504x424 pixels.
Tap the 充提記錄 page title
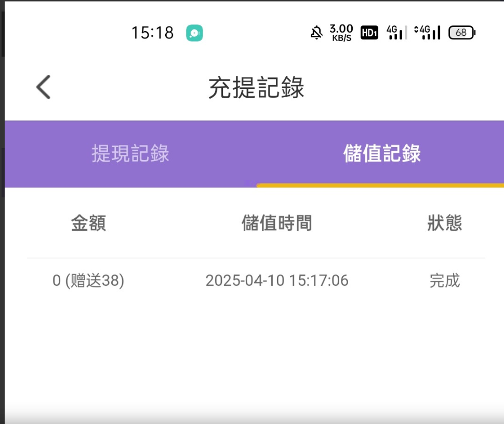[256, 87]
